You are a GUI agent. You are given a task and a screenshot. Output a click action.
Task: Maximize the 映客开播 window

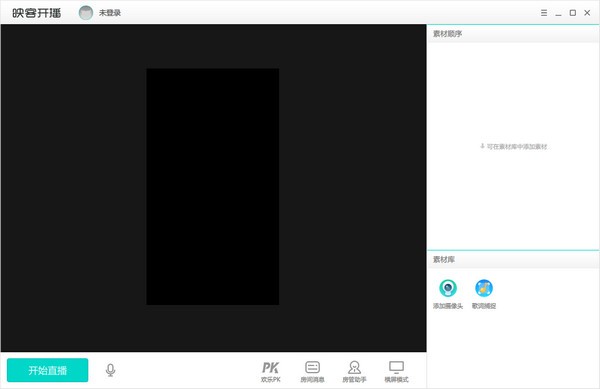pyautogui.click(x=573, y=13)
